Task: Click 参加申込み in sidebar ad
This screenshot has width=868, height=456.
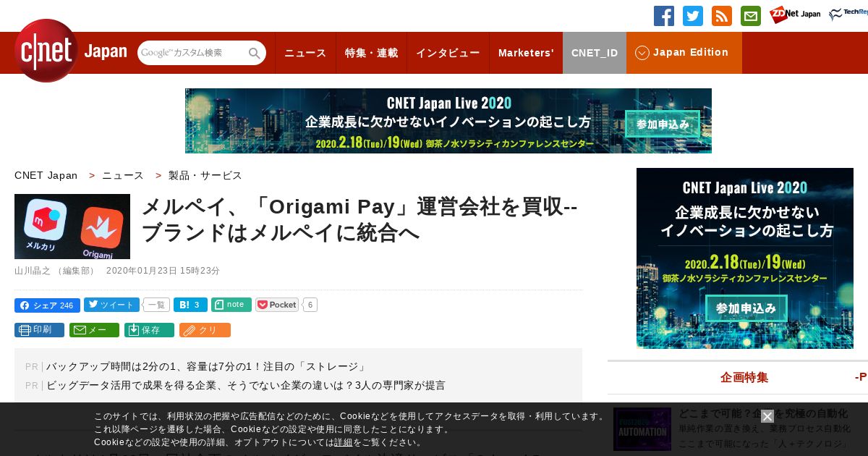Action: click(x=746, y=308)
